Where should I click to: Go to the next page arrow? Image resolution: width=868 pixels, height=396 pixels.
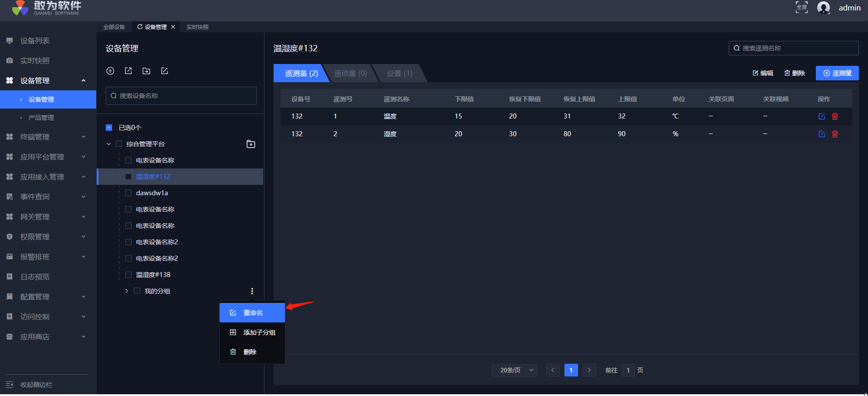pyautogui.click(x=589, y=370)
